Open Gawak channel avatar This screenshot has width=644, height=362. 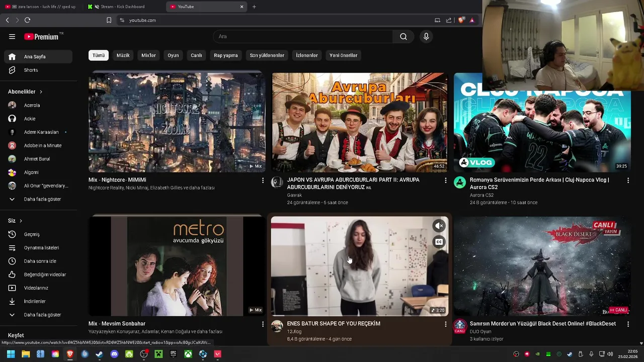tap(277, 182)
